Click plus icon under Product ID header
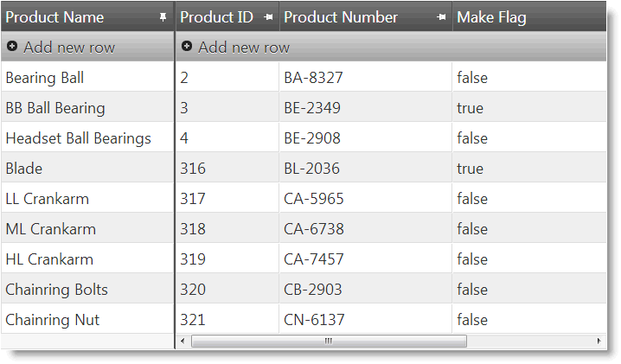621x364 pixels. tap(187, 47)
